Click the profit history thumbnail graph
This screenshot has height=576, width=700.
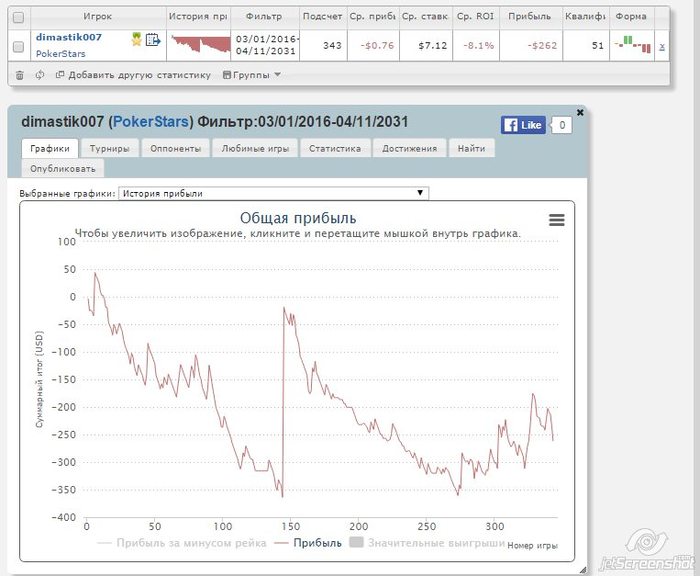[199, 45]
